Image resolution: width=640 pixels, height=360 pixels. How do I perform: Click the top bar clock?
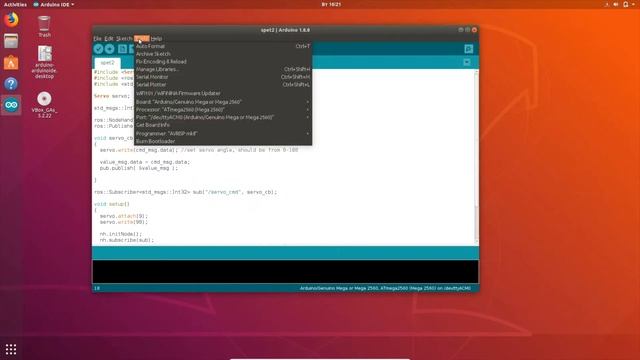pos(331,4)
